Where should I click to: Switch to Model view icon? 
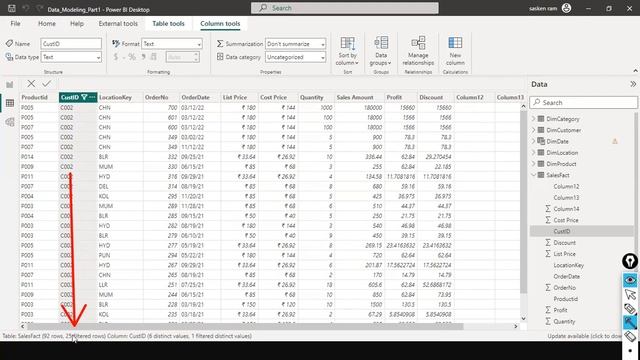coord(10,122)
